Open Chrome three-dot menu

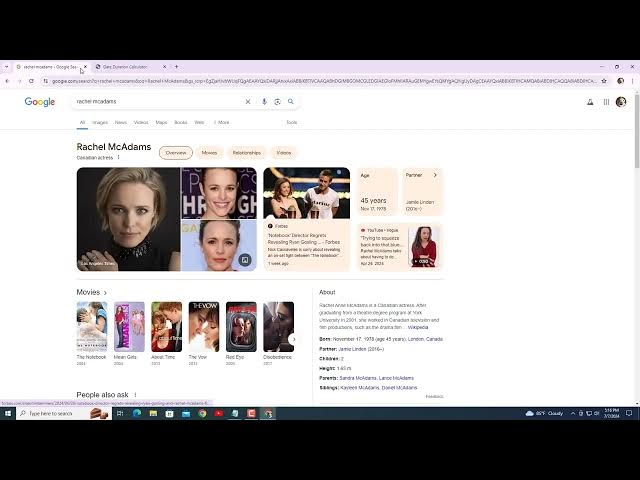coord(633,81)
